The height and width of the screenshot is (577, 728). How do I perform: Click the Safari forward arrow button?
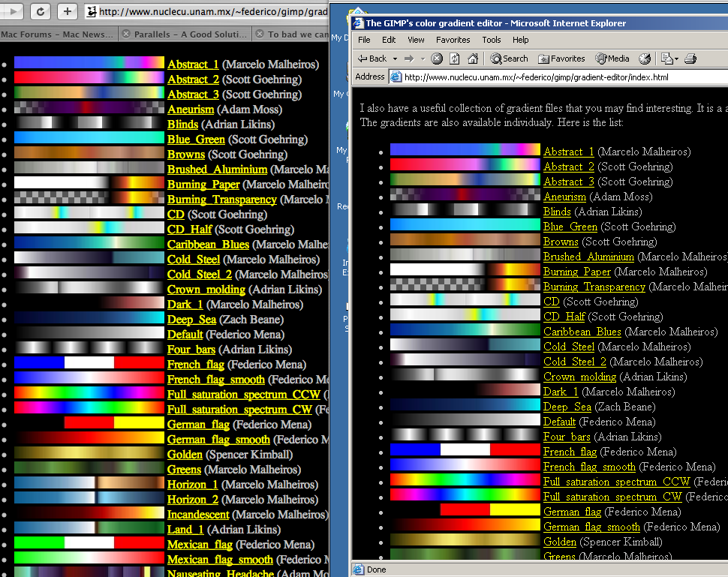click(x=13, y=11)
